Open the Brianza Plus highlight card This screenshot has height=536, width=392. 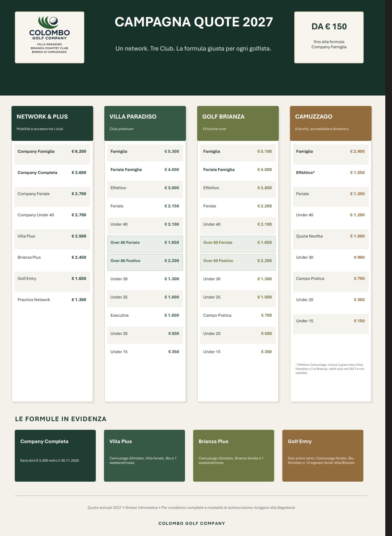234,456
